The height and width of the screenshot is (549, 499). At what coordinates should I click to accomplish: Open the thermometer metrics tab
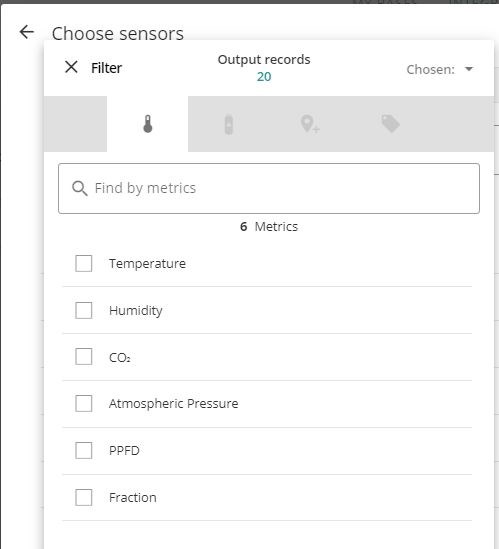[148, 124]
